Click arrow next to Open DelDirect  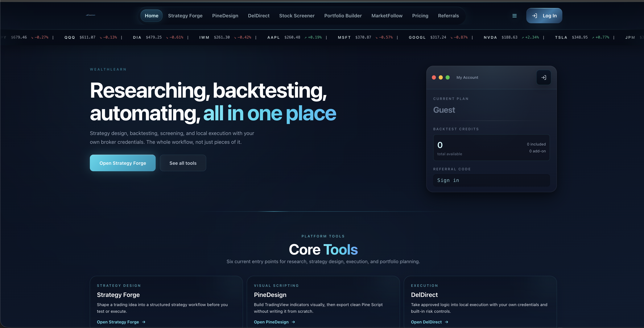click(447, 322)
